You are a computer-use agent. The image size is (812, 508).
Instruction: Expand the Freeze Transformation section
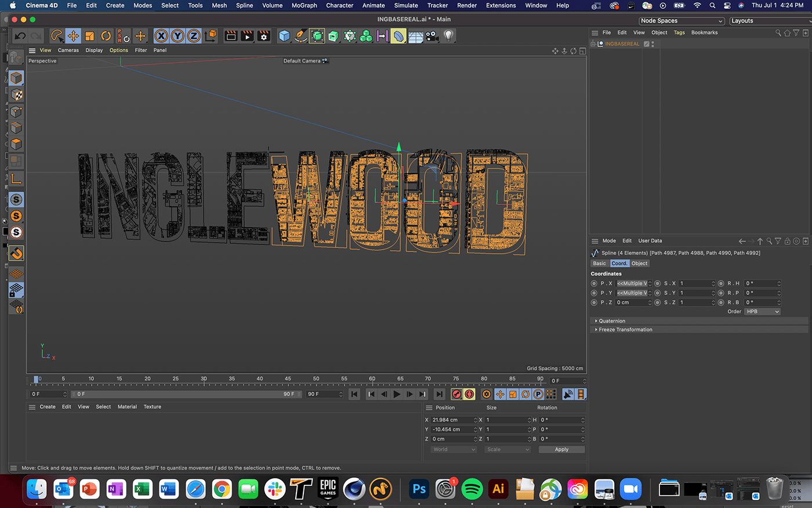625,330
